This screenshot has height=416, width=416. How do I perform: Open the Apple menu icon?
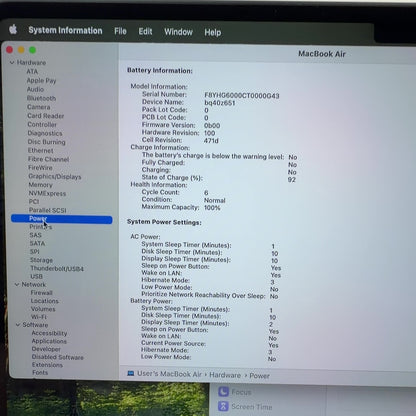(x=13, y=30)
